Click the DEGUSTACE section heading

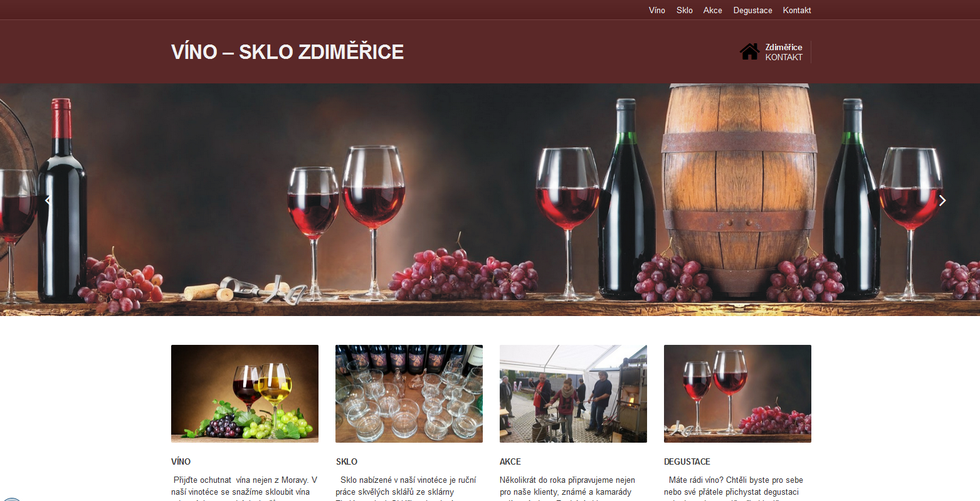pyautogui.click(x=687, y=461)
